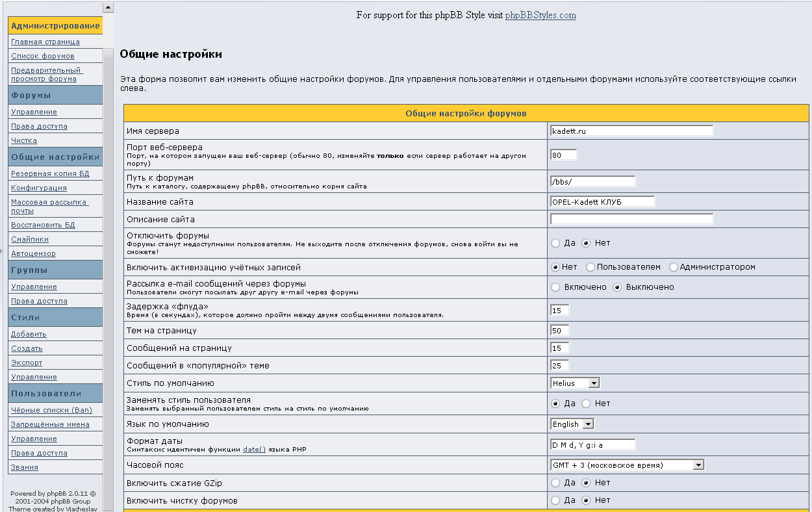
Task: Click the web server port field
Action: point(563,155)
